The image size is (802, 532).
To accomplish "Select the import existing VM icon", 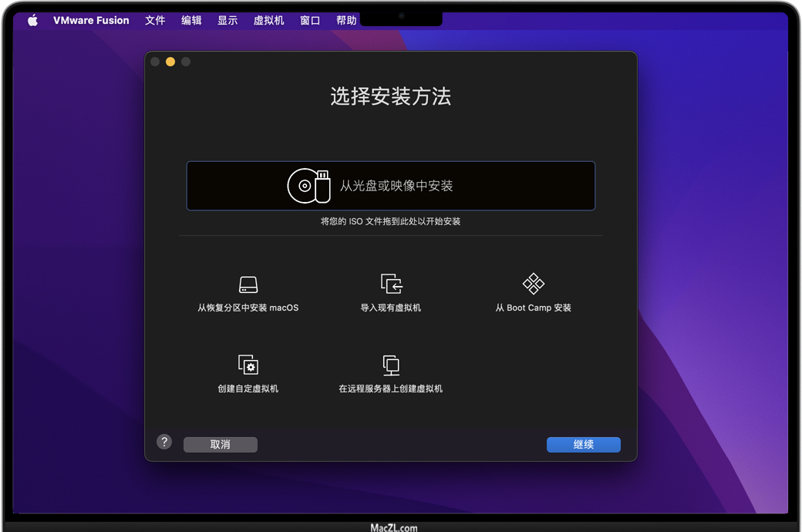I will (x=391, y=284).
